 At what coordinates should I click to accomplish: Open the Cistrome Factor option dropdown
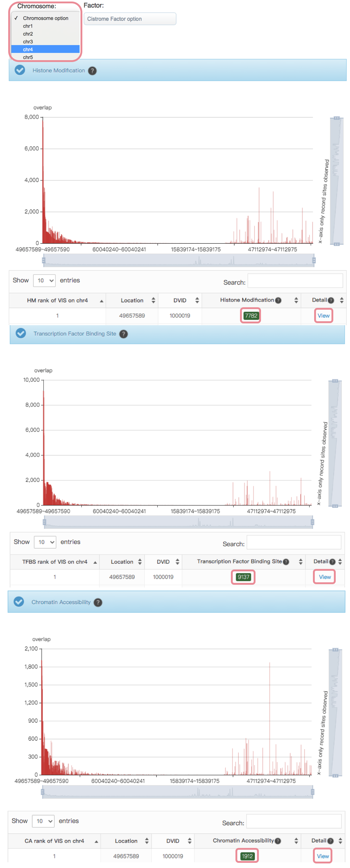point(130,19)
